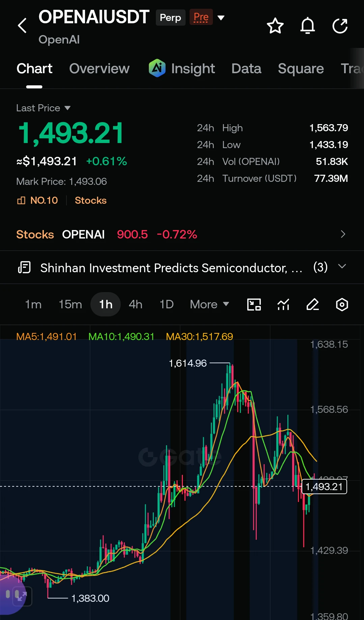Go back using the left arrow
This screenshot has height=620, width=364.
tap(22, 26)
